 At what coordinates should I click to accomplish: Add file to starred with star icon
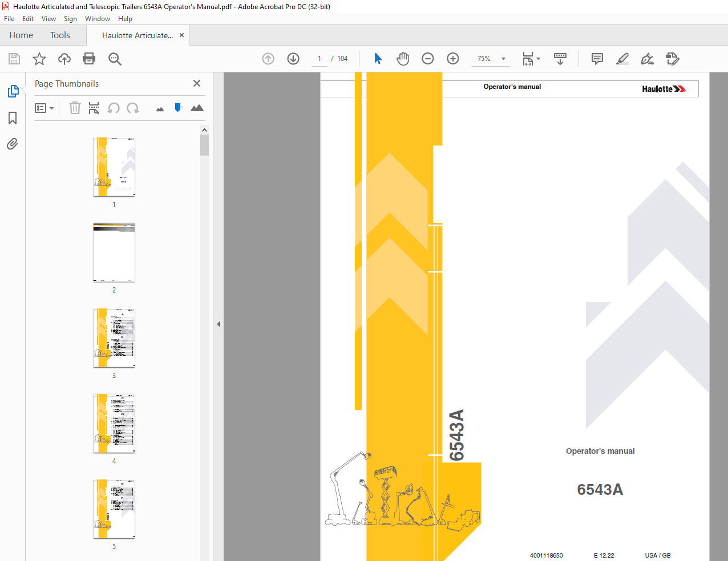[39, 59]
